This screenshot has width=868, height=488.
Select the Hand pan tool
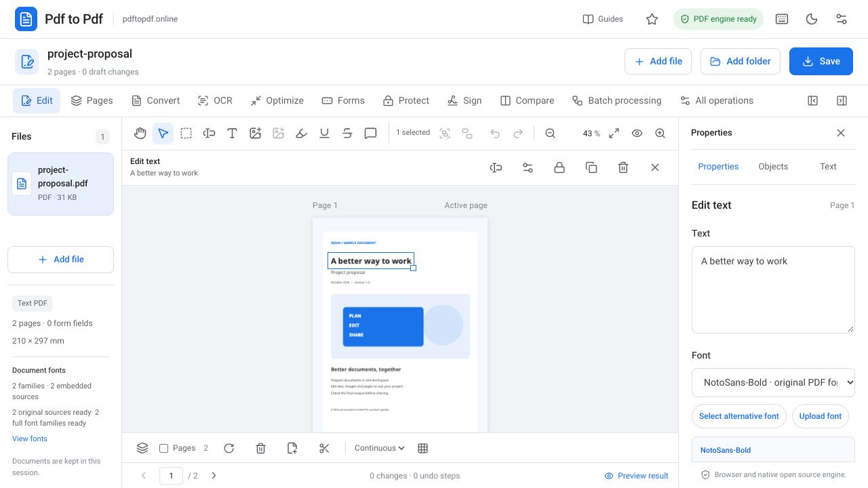click(x=140, y=134)
